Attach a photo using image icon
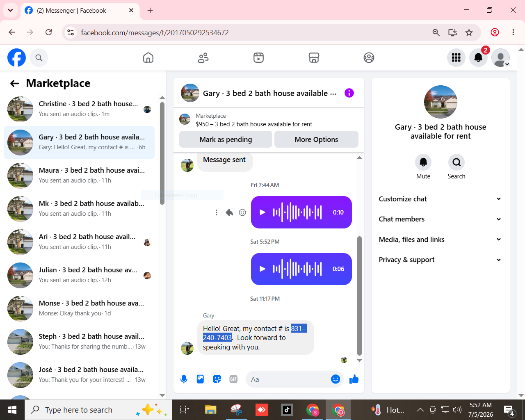 coord(200,379)
